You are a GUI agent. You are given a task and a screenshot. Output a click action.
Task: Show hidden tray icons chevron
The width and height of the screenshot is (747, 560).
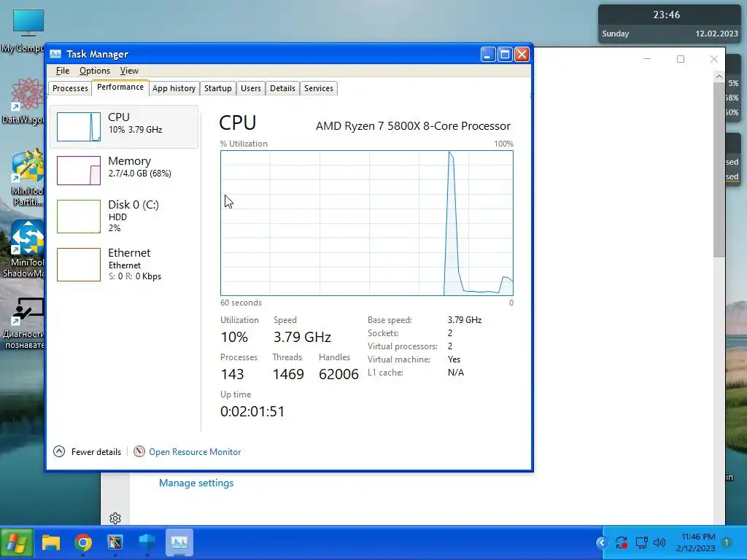click(602, 542)
